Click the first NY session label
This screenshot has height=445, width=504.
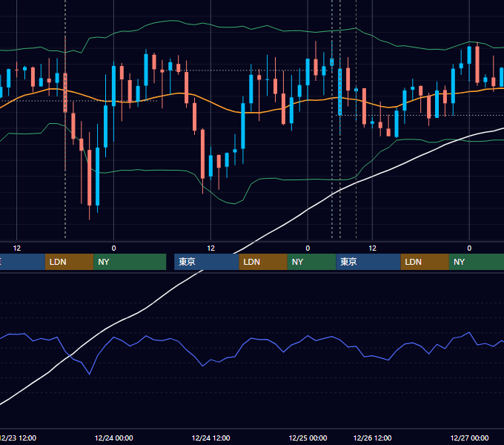point(130,262)
